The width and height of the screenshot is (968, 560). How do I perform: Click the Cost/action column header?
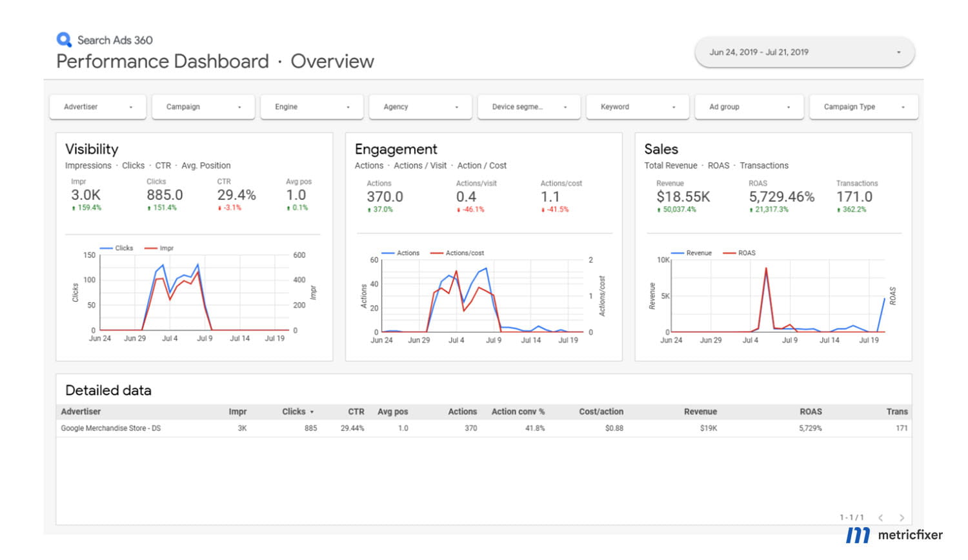601,412
